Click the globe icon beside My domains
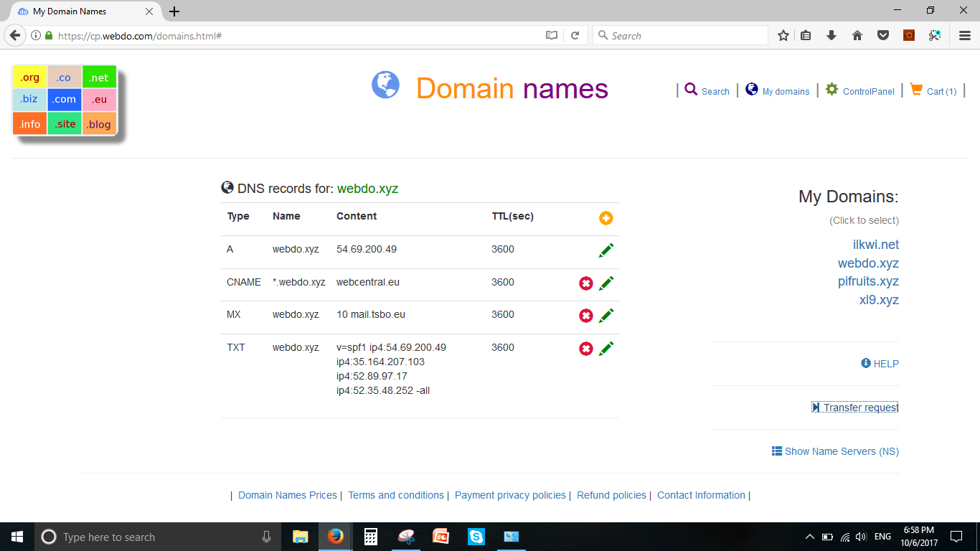 point(751,89)
